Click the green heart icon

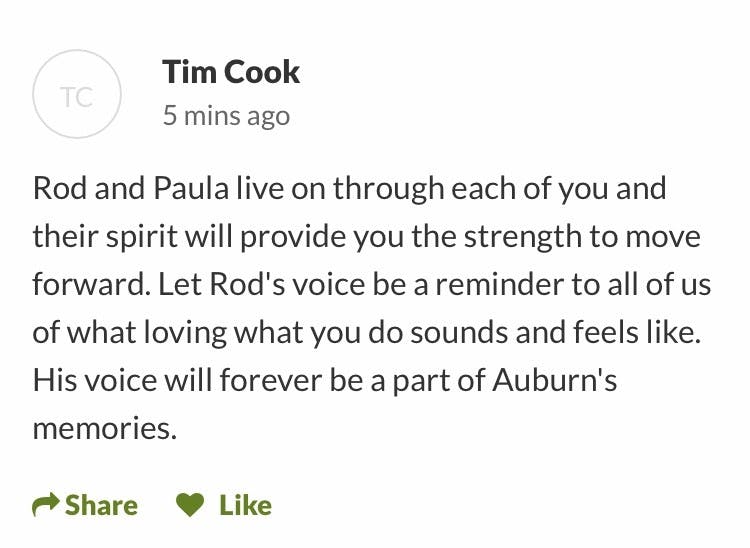point(190,506)
